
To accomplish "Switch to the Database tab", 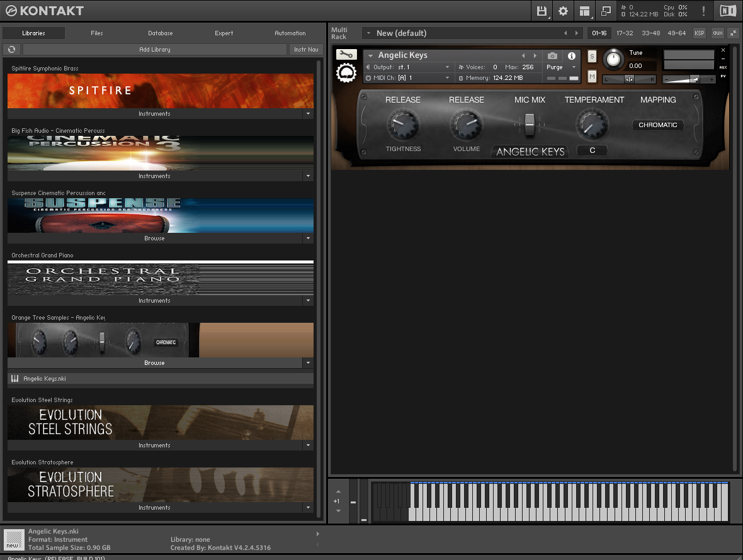I will coord(160,33).
